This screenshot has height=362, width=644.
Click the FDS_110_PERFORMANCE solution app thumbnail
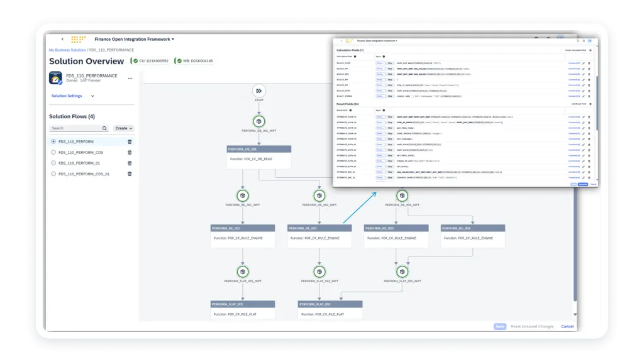(x=55, y=78)
